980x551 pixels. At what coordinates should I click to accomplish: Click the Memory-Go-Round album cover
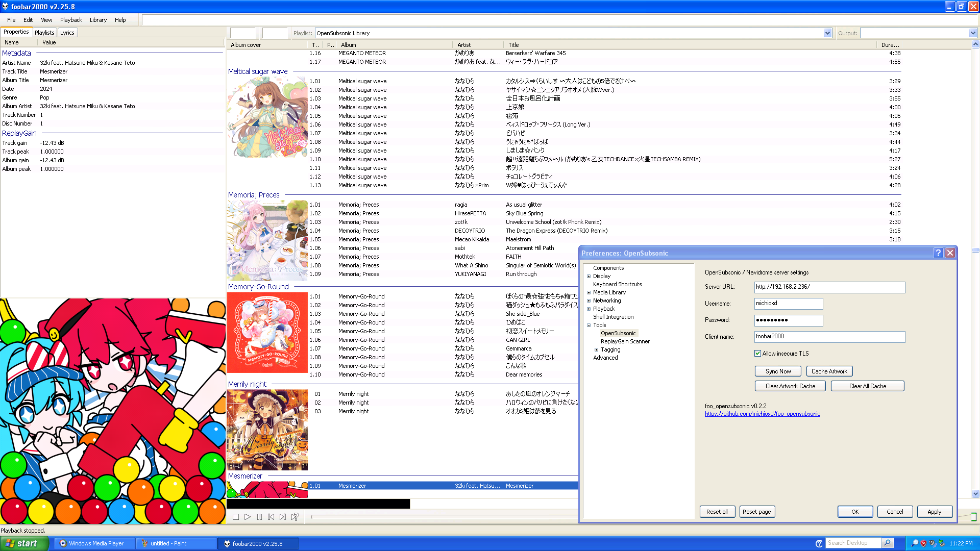click(x=267, y=333)
